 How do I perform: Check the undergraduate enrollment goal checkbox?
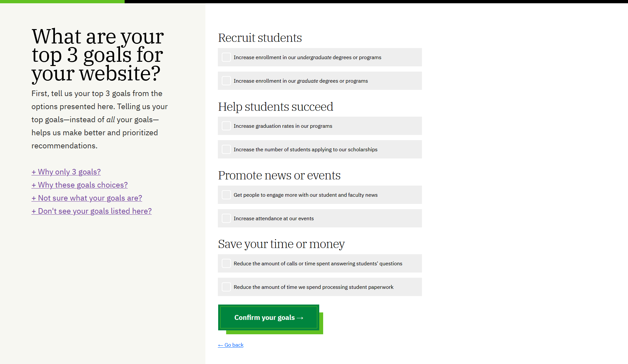pos(226,57)
